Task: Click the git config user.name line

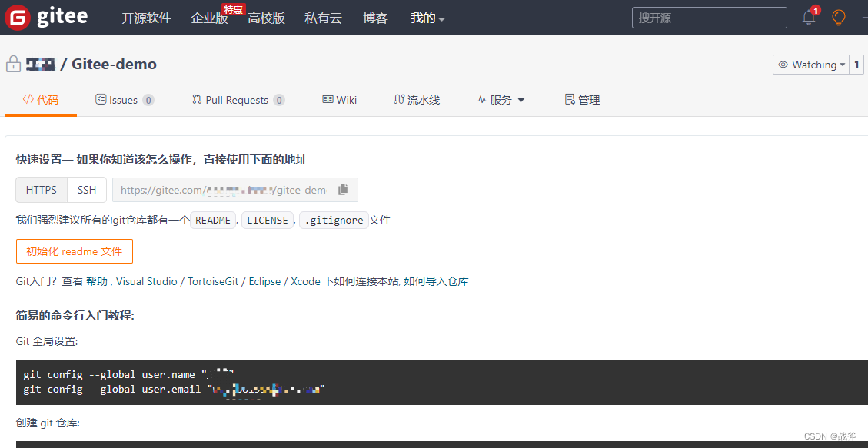Action: click(x=130, y=374)
